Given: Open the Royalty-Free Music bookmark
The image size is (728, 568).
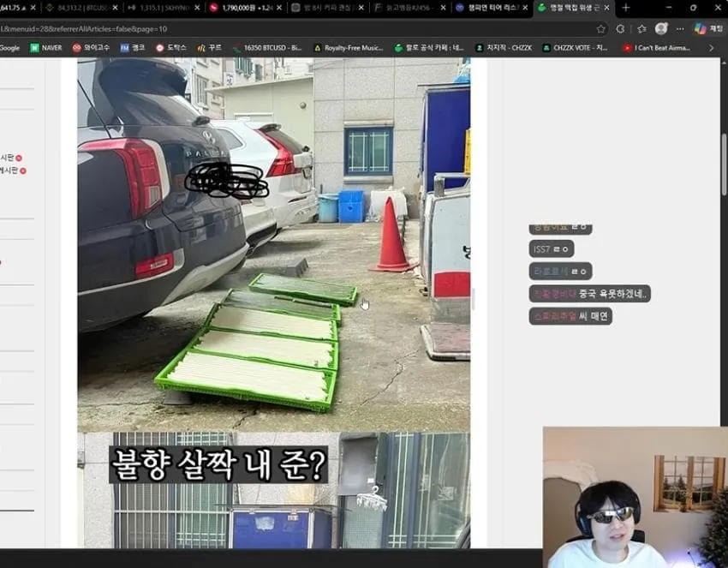Looking at the screenshot, I should tap(349, 48).
